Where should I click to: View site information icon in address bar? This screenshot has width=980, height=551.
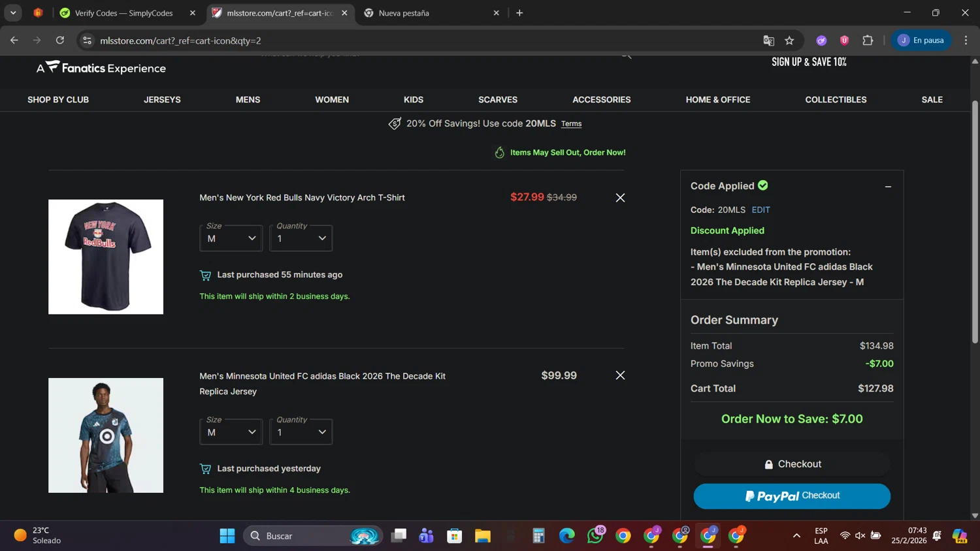[87, 40]
